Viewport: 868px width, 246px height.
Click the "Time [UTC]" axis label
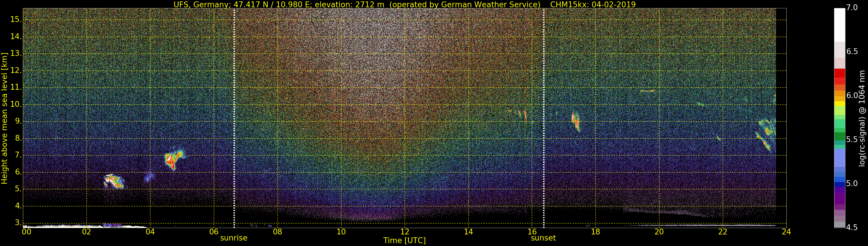[404, 241]
